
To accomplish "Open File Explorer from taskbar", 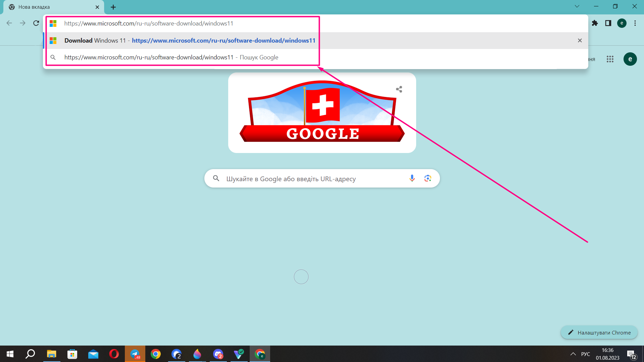I will point(51,354).
